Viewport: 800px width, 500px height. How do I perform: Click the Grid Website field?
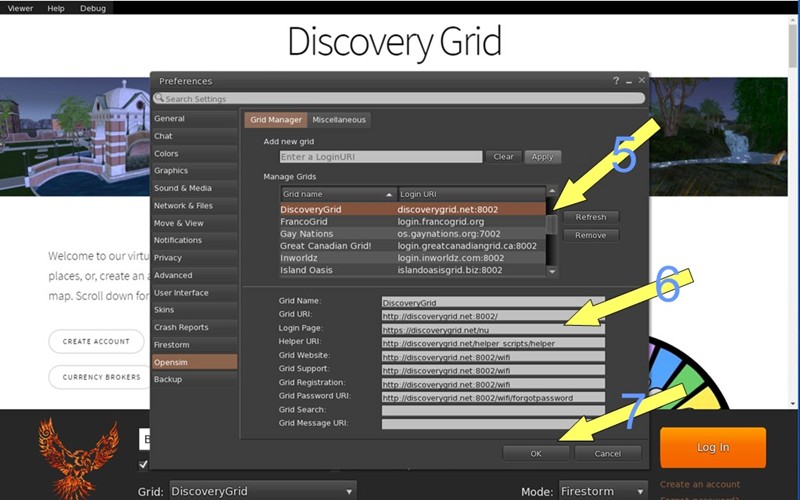(493, 357)
